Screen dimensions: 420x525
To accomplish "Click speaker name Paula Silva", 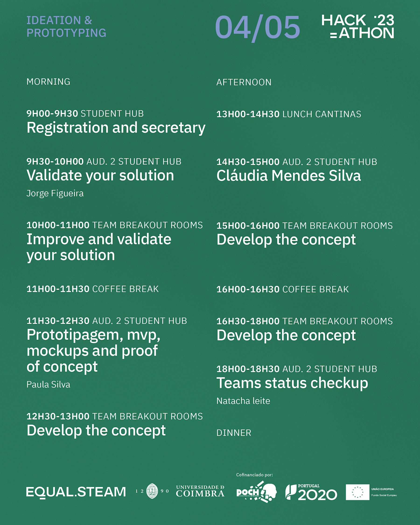I will [x=48, y=385].
